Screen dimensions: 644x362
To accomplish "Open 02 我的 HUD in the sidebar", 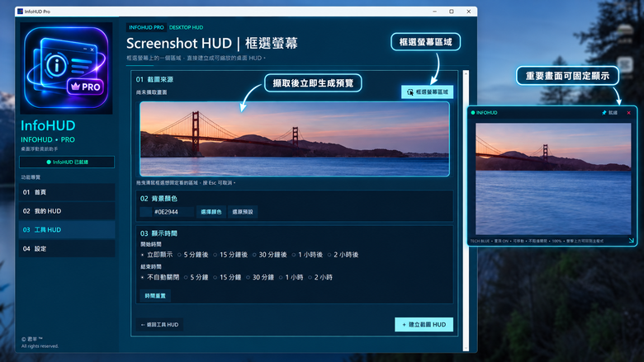I will [67, 211].
